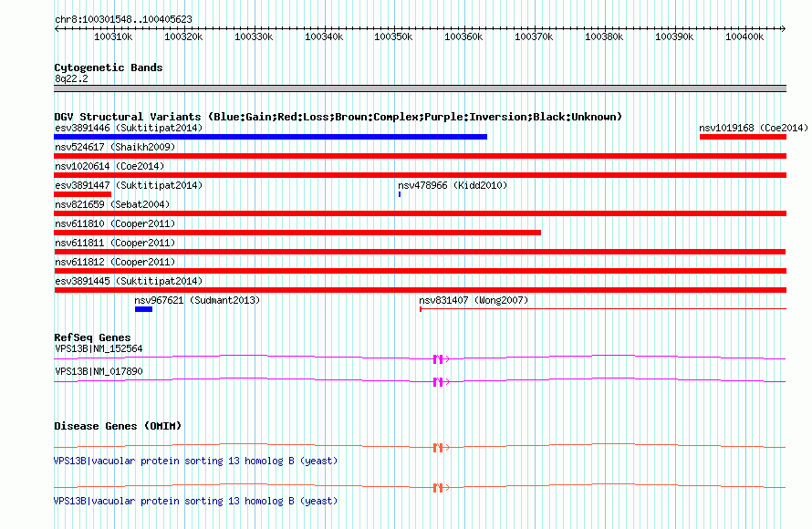This screenshot has width=812, height=529.
Task: Click the nsv821659 (Sebat2004) label
Action: point(112,204)
